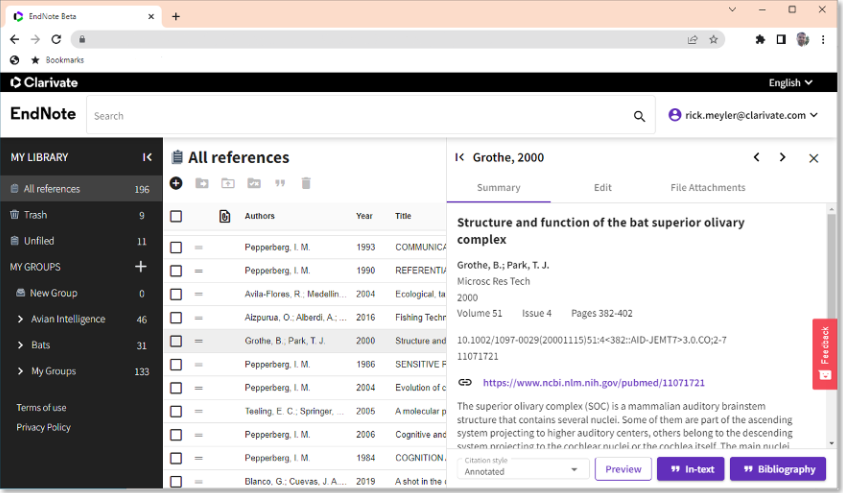Open the ncbi pubmed link

tap(593, 382)
